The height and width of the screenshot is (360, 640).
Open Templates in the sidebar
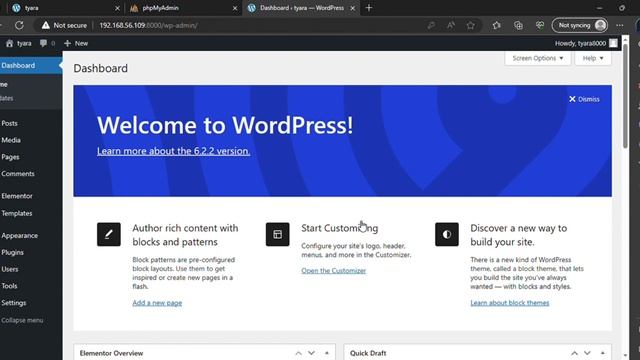click(x=31, y=213)
